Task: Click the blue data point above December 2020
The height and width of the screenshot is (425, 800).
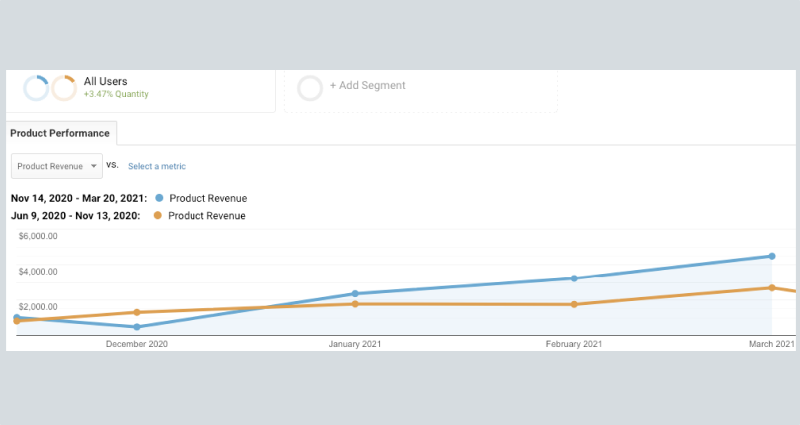Action: click(x=137, y=327)
